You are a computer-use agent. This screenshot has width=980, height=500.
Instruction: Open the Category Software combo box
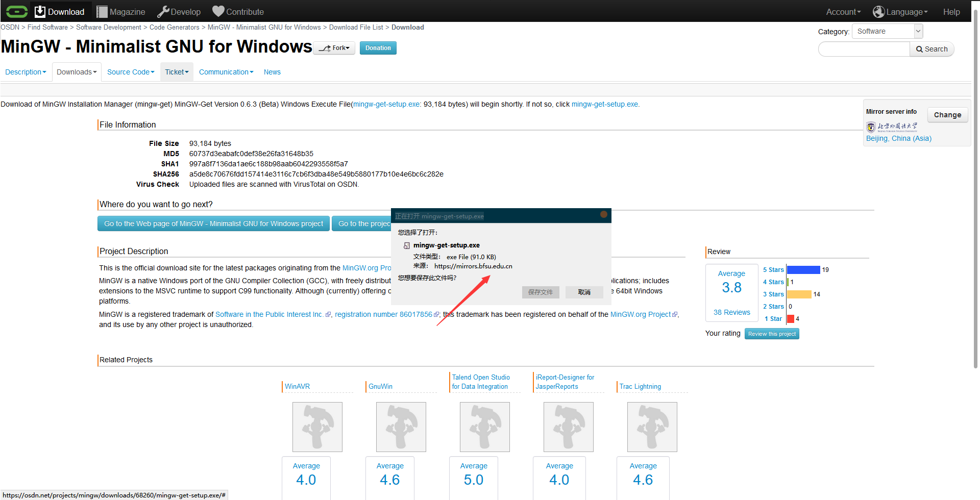tap(888, 31)
